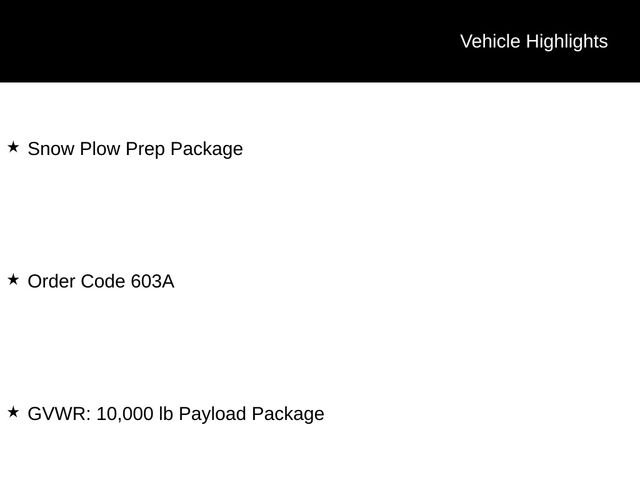
Task: Click the "GVWR:" label text
Action: [59, 414]
